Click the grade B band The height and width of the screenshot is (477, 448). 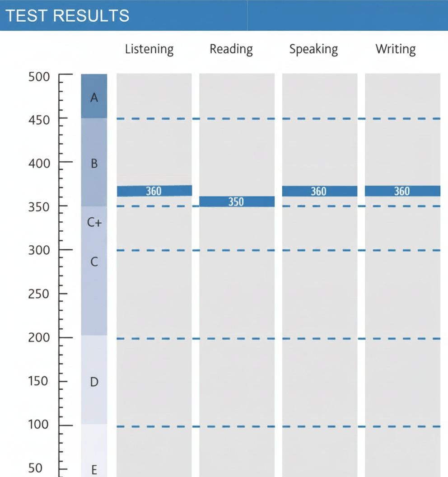[x=94, y=163]
